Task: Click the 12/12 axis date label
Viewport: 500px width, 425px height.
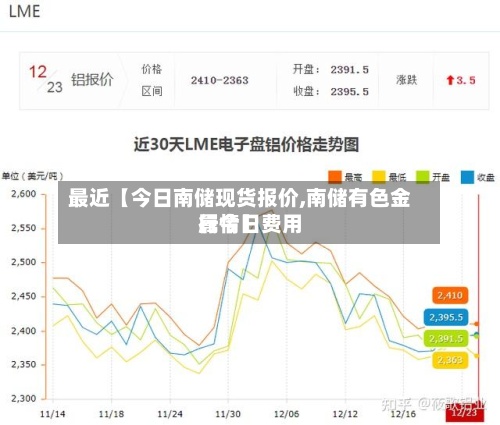Action: (x=345, y=414)
